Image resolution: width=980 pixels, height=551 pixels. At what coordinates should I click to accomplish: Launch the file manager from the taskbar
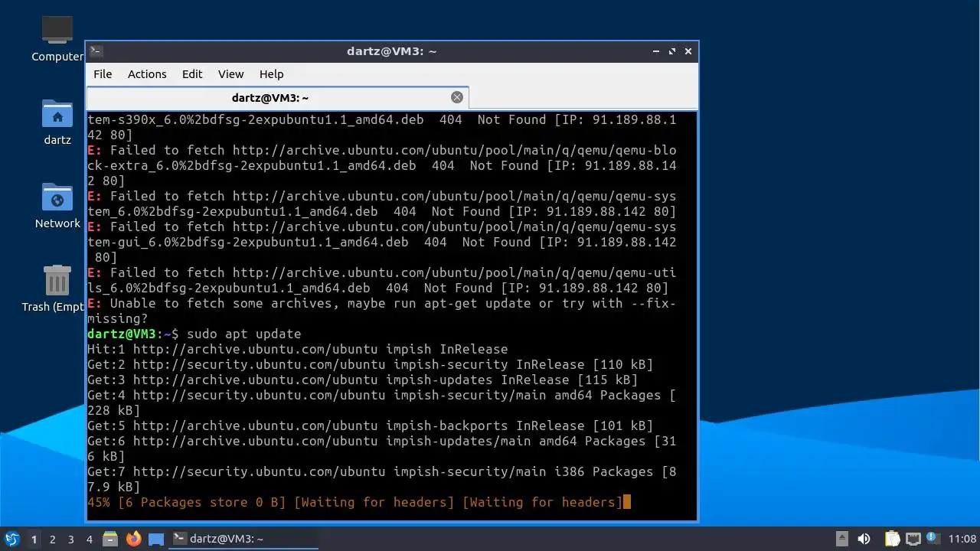(x=110, y=539)
